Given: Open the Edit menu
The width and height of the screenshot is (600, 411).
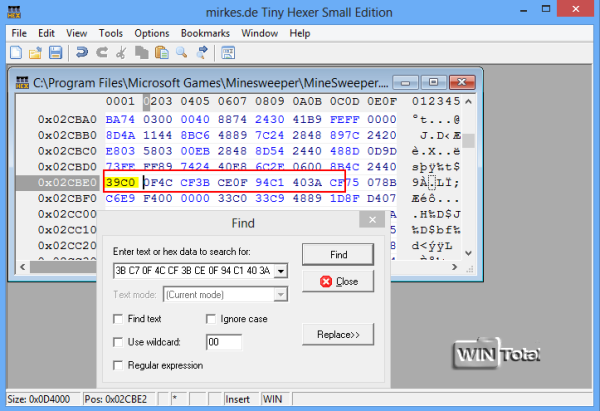Looking at the screenshot, I should click(46, 33).
